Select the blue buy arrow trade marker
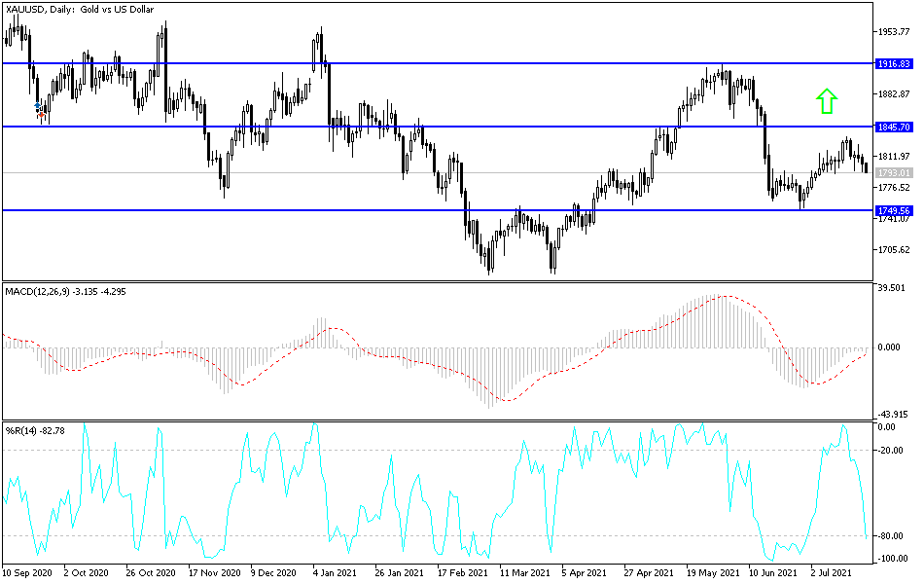 pyautogui.click(x=38, y=105)
